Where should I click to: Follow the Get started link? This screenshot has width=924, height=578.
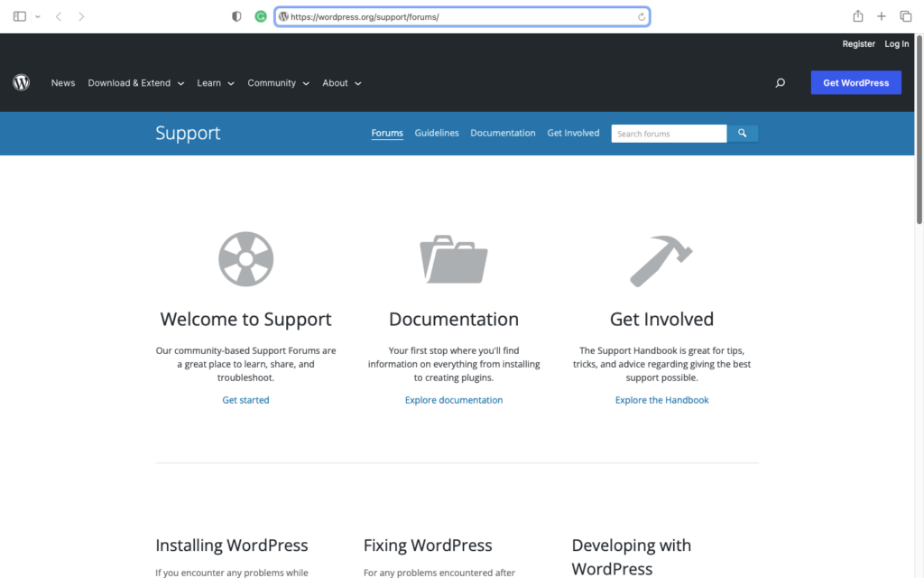[245, 400]
